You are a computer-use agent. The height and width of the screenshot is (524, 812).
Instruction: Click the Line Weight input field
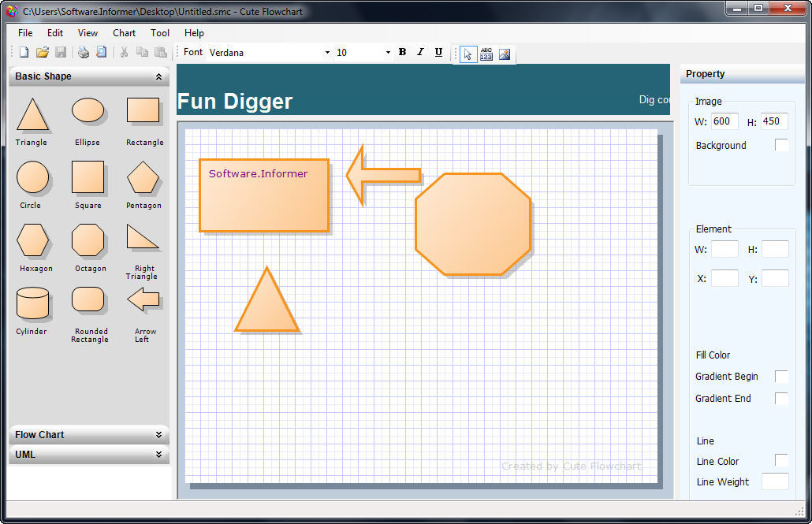tap(775, 481)
